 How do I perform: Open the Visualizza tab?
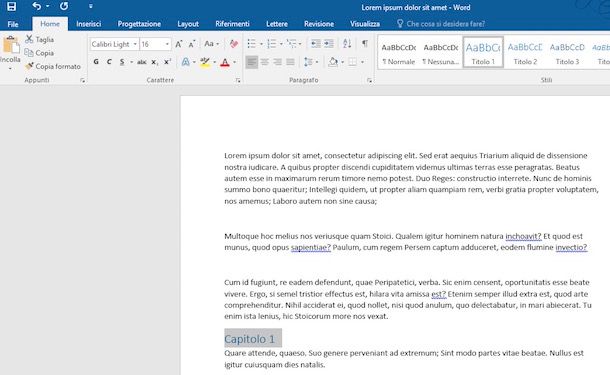pyautogui.click(x=365, y=24)
